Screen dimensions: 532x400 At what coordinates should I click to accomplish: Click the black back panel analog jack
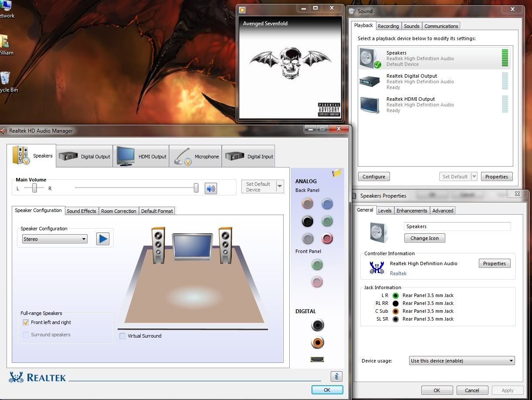point(308,221)
